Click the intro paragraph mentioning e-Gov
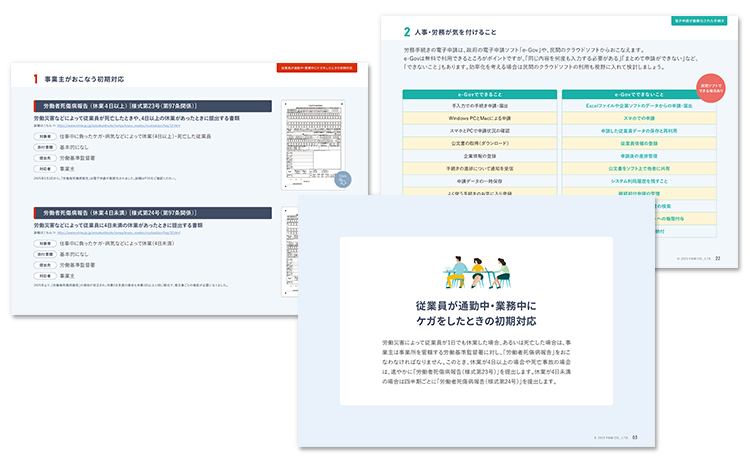 click(x=551, y=58)
